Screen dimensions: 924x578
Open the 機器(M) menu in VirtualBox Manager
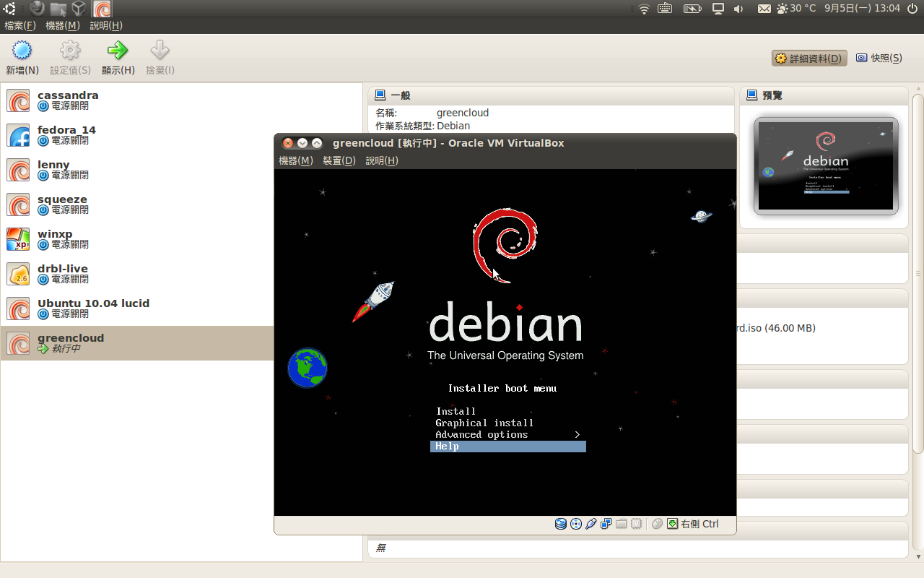click(62, 25)
